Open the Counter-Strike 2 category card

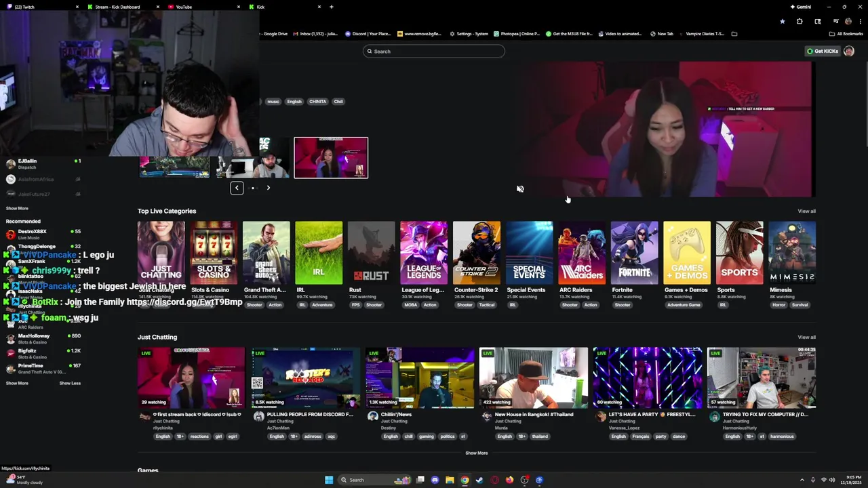[x=477, y=252]
